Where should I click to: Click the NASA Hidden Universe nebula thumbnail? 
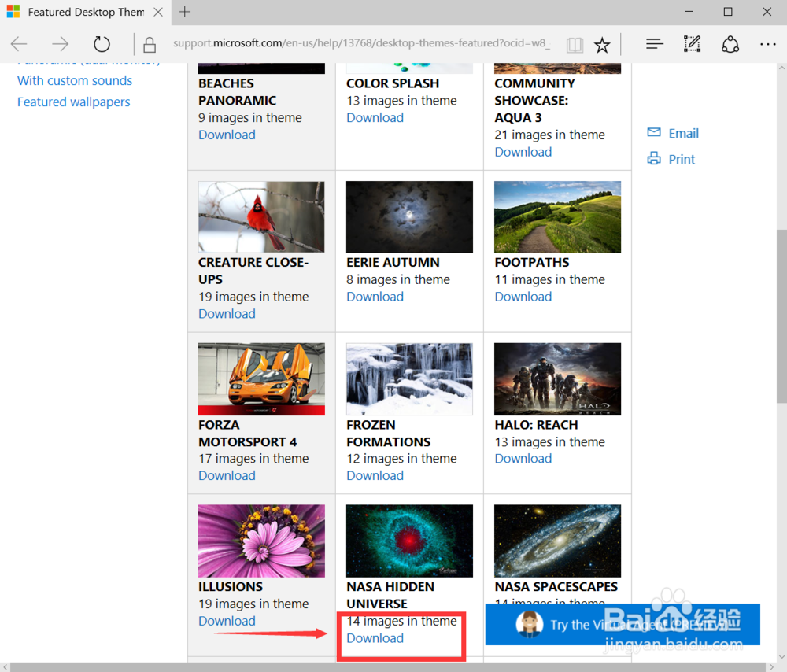click(x=409, y=541)
